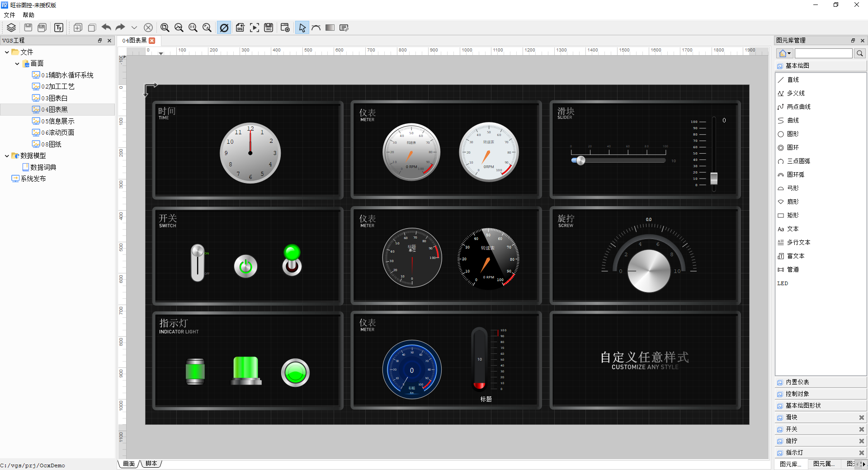The height and width of the screenshot is (470, 868).
Task: Toggle the green ball lever switch
Action: (x=292, y=260)
